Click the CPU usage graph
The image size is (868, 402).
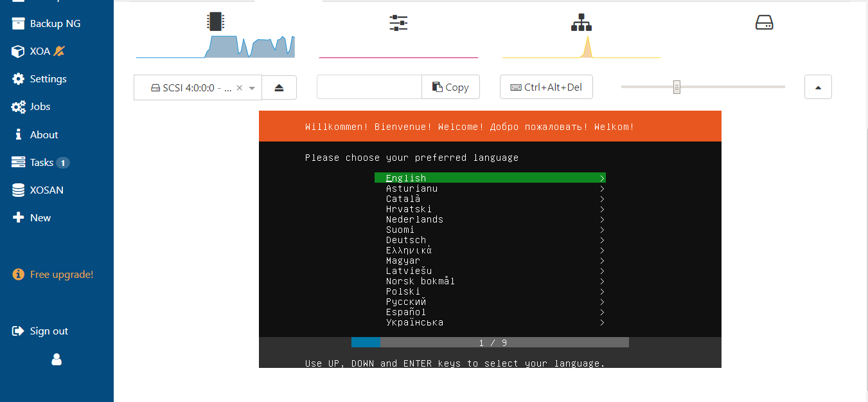215,46
